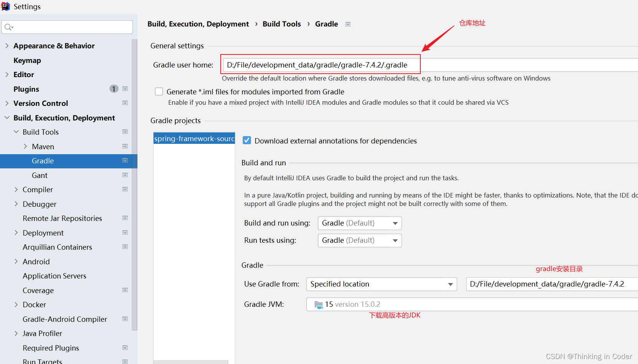Image resolution: width=638 pixels, height=364 pixels.
Task: Expand the Compiler node
Action: click(16, 189)
